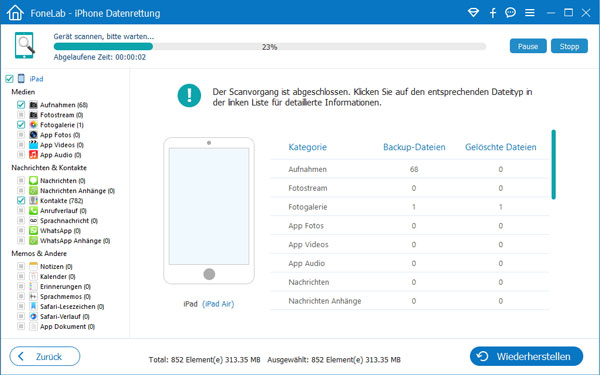Sort by Gelöschte Dateien column header
Viewport: 600px width, 375px height.
[501, 147]
